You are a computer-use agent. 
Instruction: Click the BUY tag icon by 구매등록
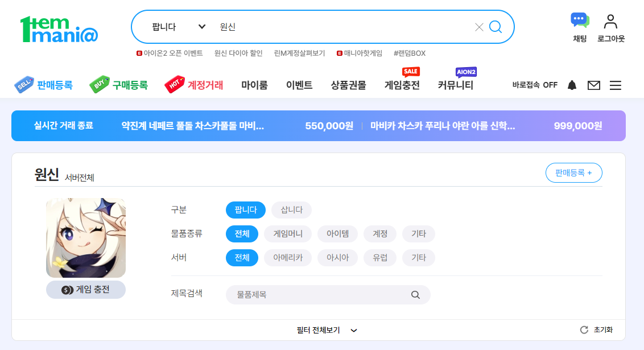coord(100,85)
